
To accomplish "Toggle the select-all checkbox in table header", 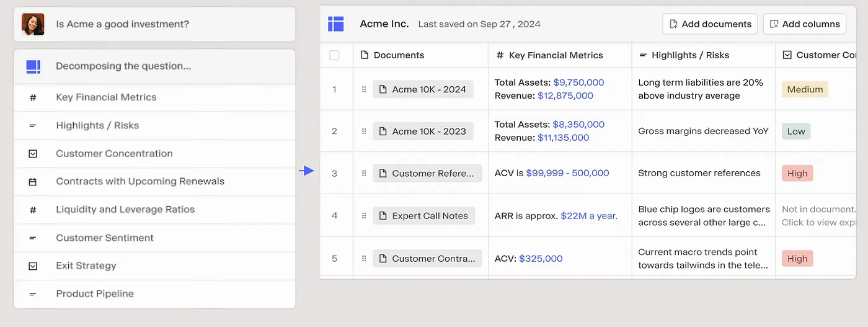I will coord(334,55).
